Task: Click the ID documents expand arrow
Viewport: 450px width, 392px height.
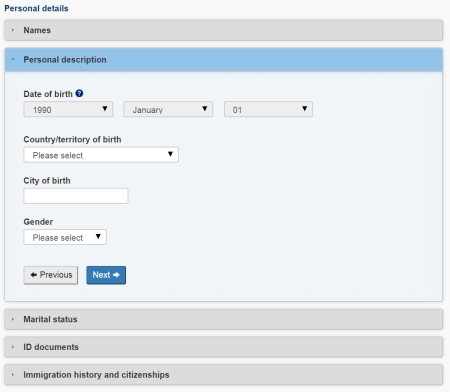Action: point(13,347)
